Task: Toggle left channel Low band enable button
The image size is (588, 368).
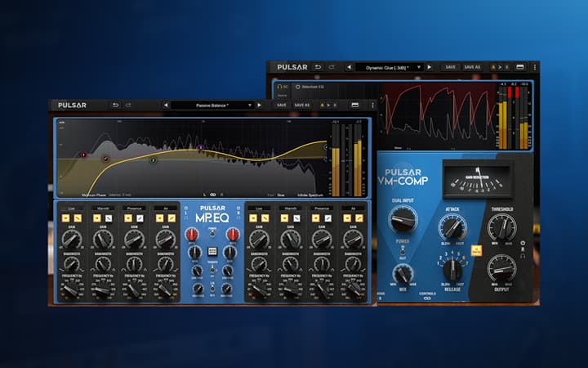Action: [65, 218]
